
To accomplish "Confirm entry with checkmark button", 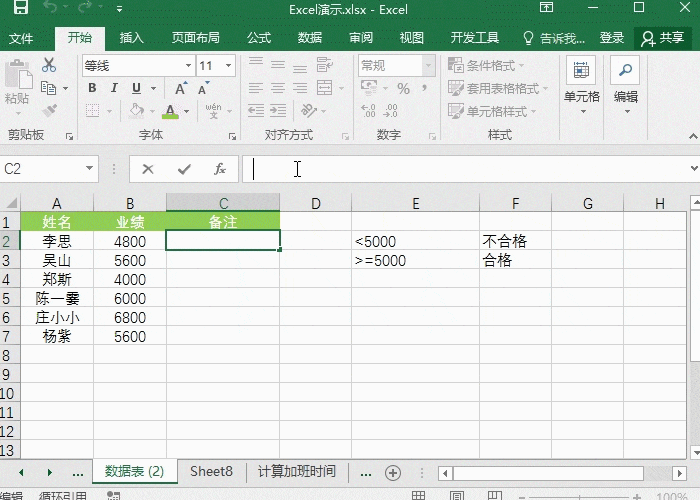I will click(x=184, y=169).
